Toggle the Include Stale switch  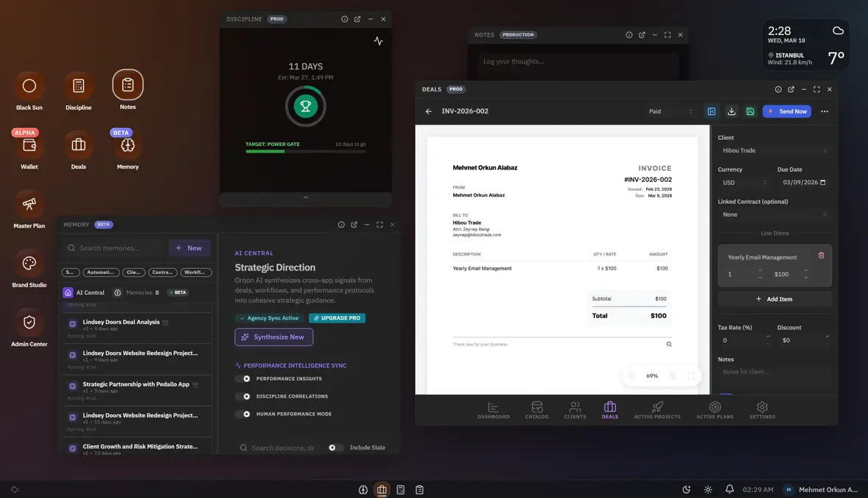[x=335, y=448]
